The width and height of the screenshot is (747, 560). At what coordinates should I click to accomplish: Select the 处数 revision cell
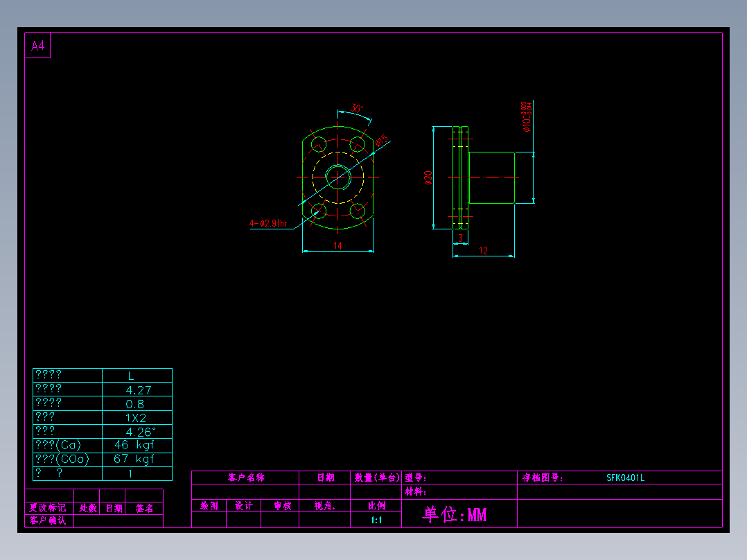click(88, 508)
